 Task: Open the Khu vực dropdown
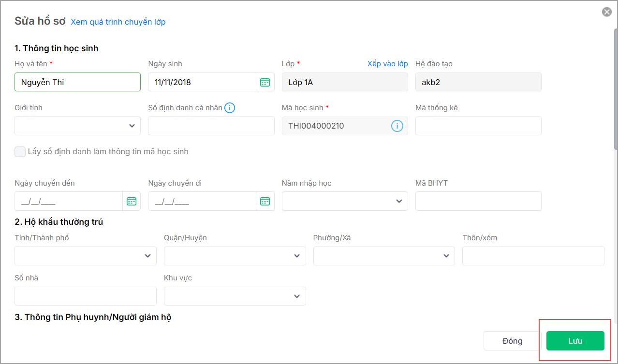point(235,296)
